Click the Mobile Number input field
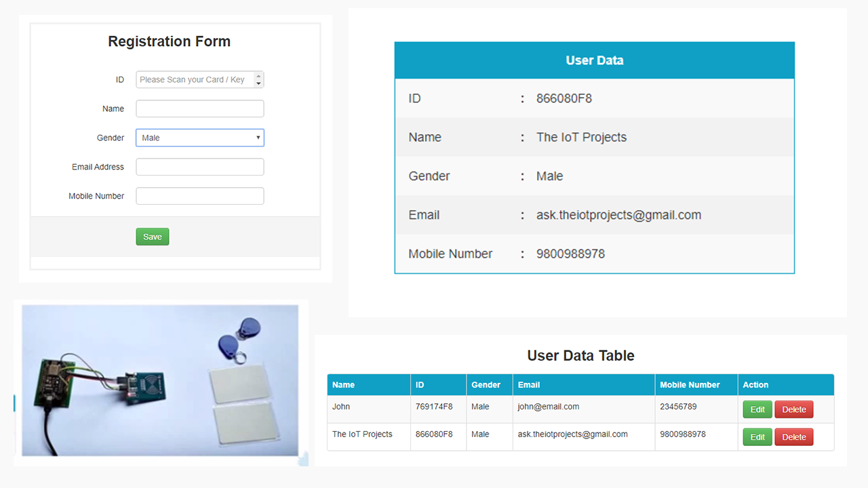The width and height of the screenshot is (868, 488). click(x=199, y=197)
